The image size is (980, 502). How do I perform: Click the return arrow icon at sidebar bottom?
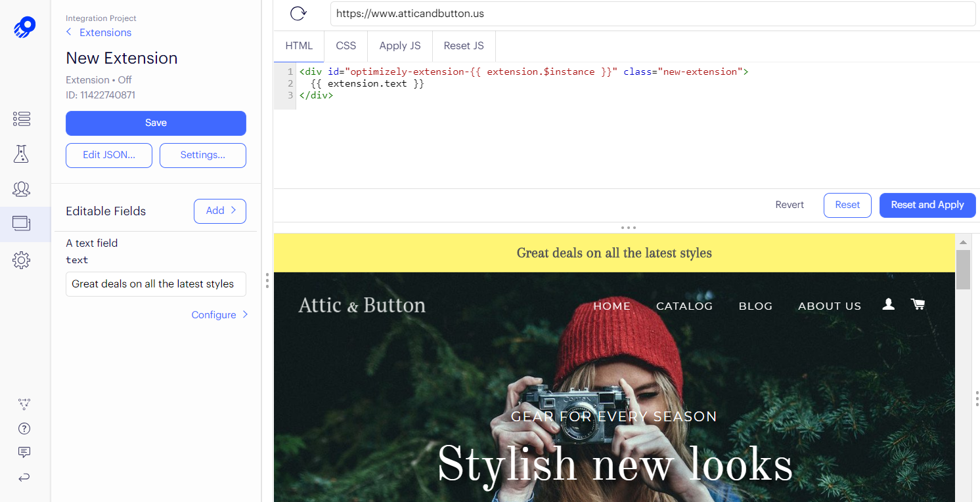click(24, 478)
